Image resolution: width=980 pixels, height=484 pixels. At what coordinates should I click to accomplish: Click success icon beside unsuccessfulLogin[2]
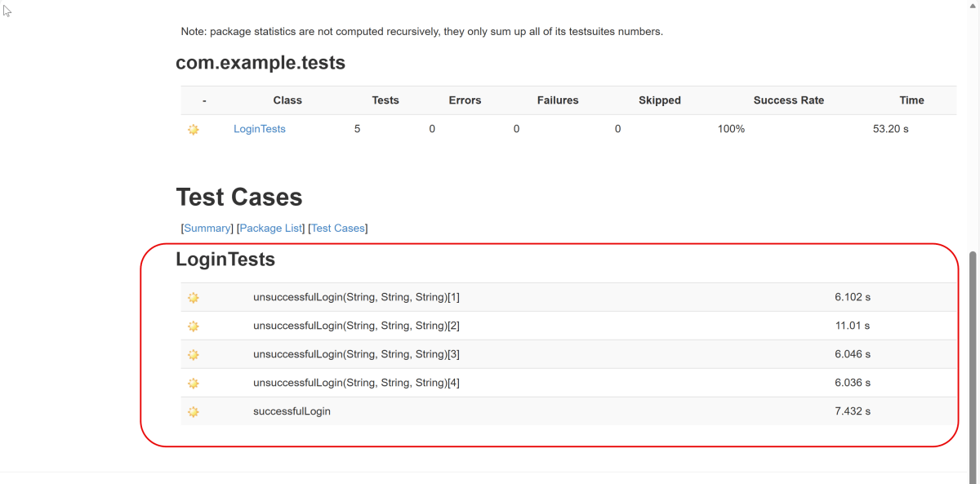(194, 326)
